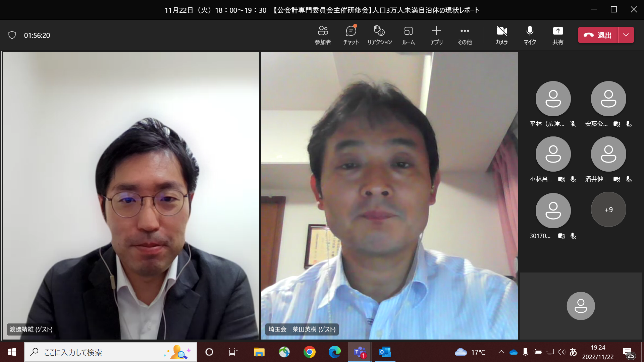644x362 pixels.
Task: Click avatar of participant 酒井健...
Action: tap(608, 154)
